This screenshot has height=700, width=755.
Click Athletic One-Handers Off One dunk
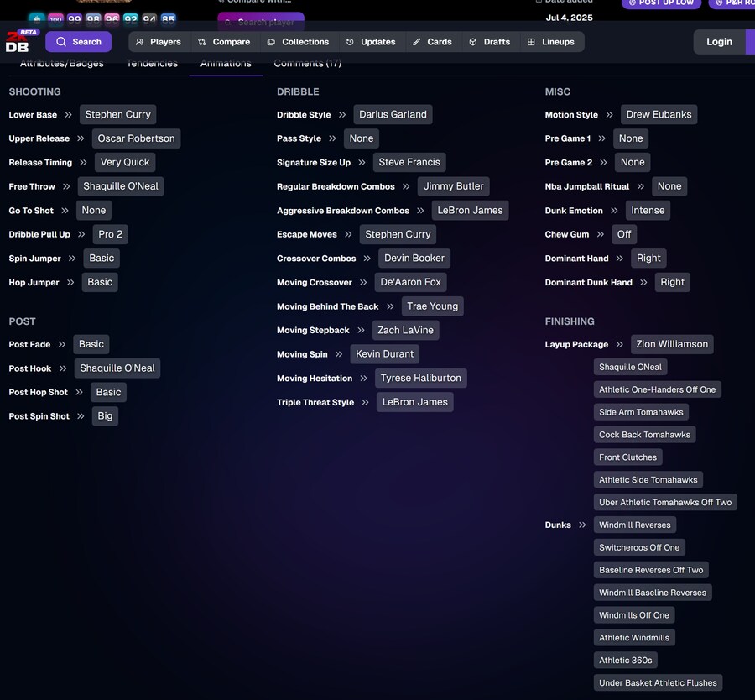click(x=657, y=389)
